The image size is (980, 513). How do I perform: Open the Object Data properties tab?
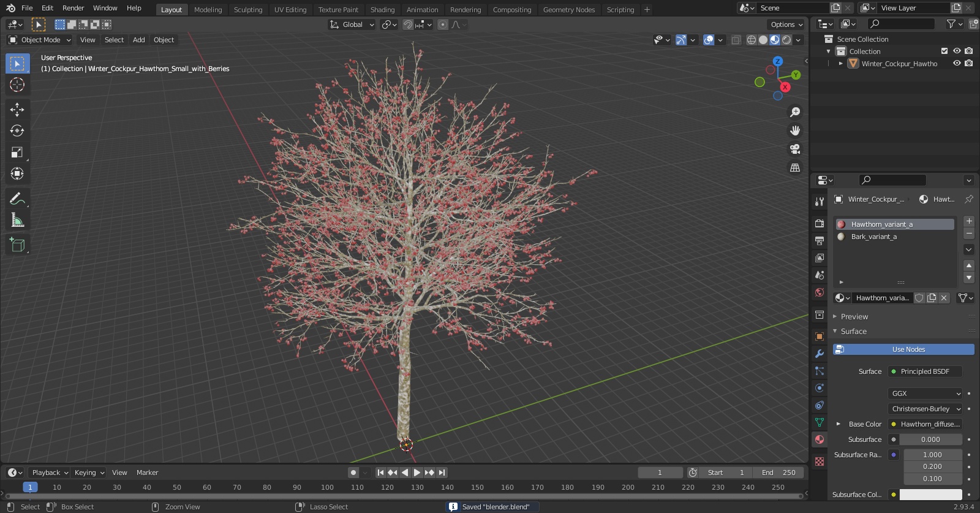point(820,422)
